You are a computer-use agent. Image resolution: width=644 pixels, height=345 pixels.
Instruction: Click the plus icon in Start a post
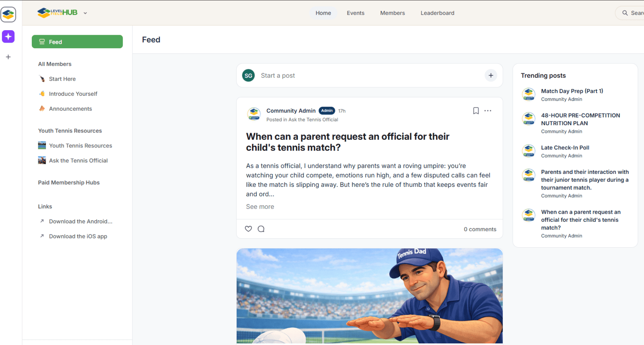(x=491, y=75)
